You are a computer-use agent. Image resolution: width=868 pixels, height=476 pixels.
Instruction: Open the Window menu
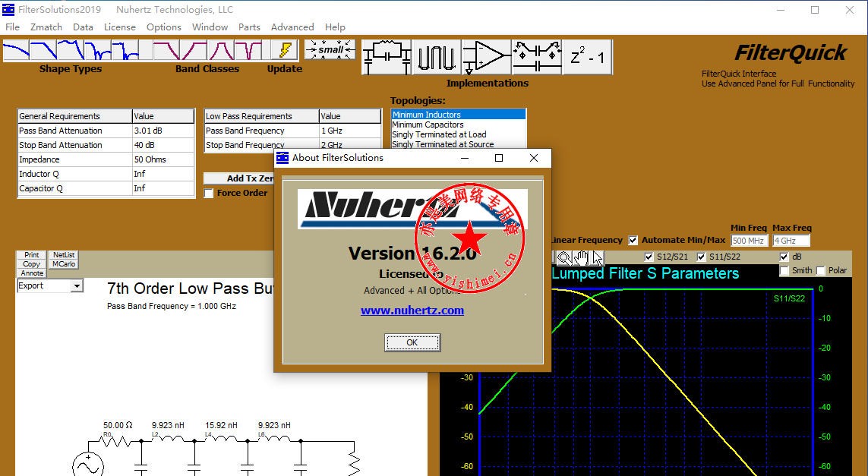click(210, 27)
